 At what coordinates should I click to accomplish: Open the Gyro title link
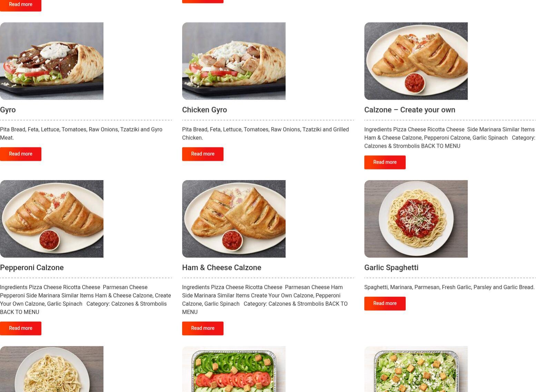8,110
